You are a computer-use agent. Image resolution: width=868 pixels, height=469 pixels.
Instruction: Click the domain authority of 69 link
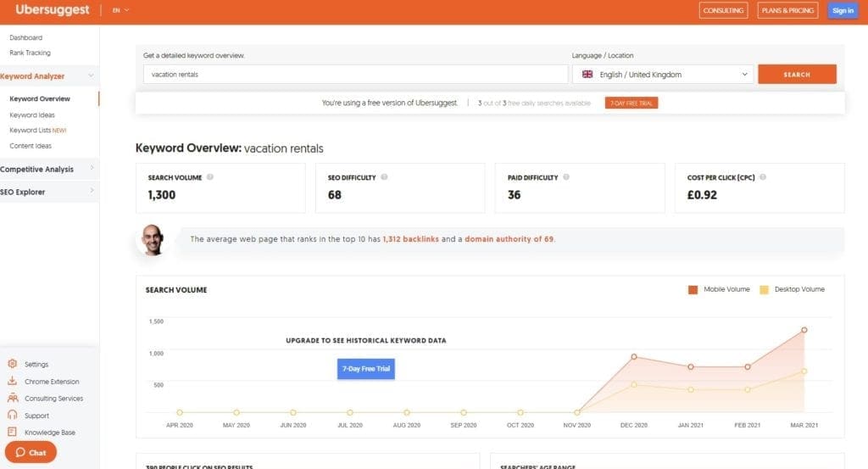tap(509, 239)
